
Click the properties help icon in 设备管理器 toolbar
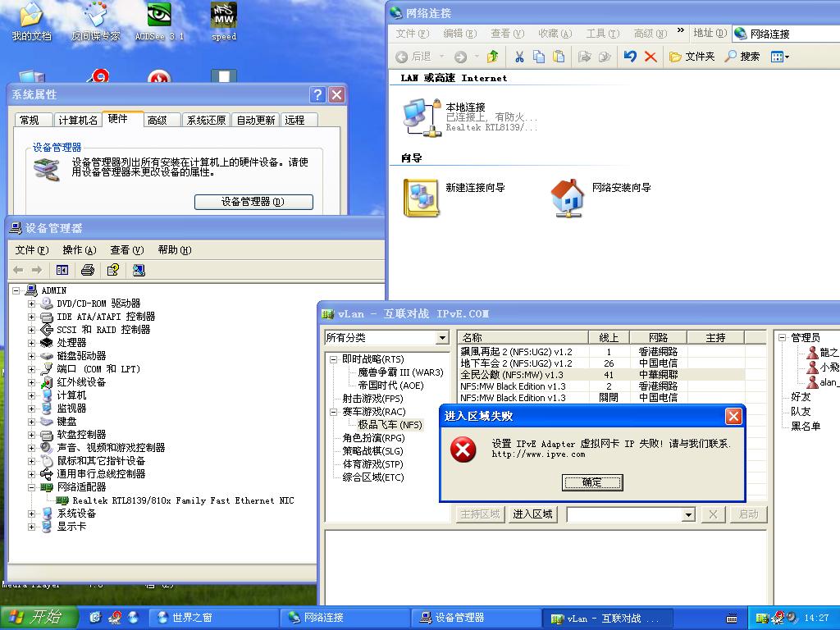pos(112,270)
